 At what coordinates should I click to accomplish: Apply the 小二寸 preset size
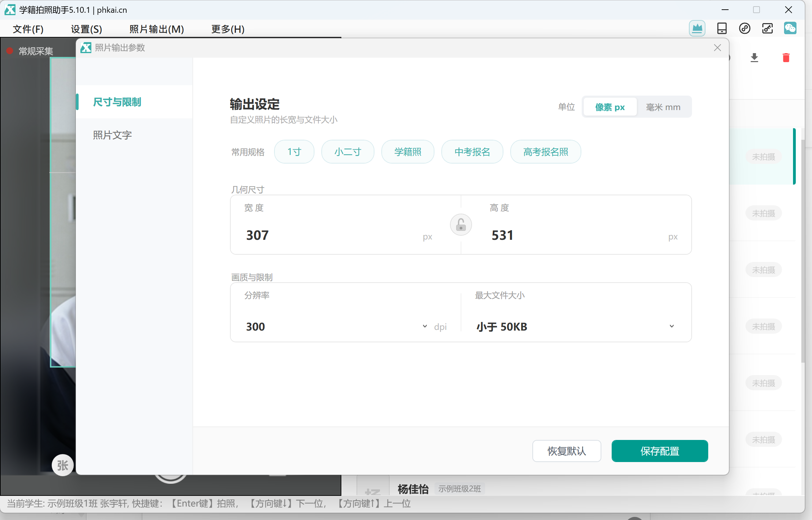pos(348,152)
